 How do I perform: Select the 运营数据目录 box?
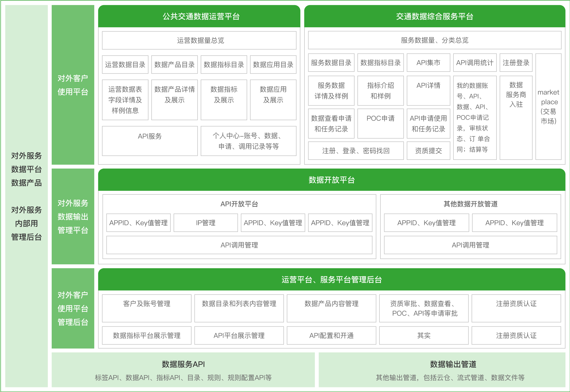[125, 65]
